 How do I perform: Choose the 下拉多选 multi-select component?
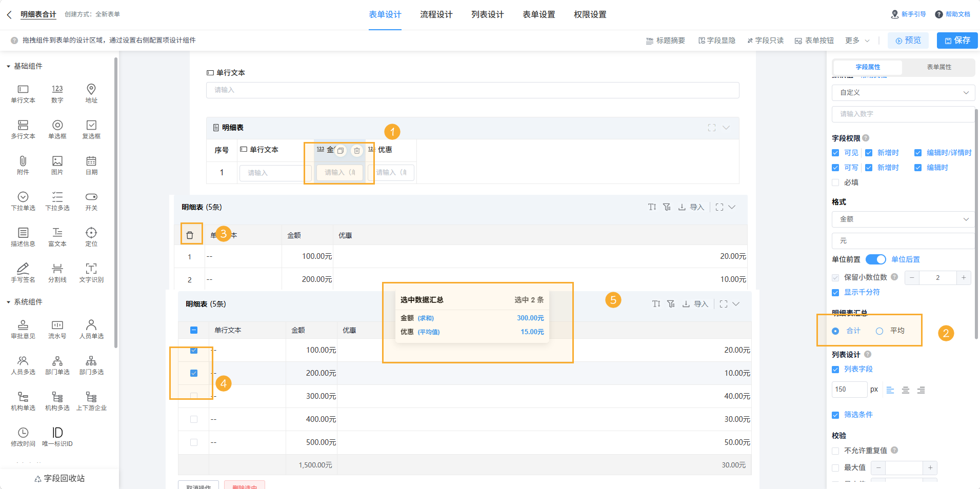[x=57, y=201]
